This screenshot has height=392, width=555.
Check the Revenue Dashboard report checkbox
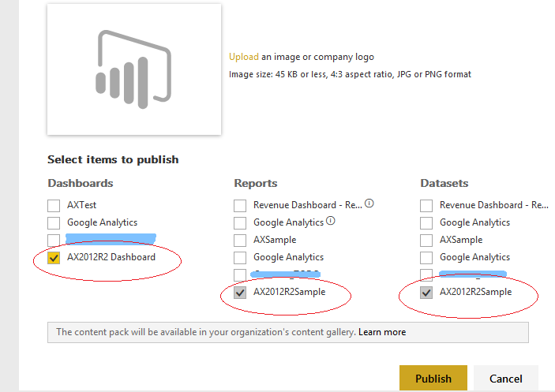tap(240, 205)
